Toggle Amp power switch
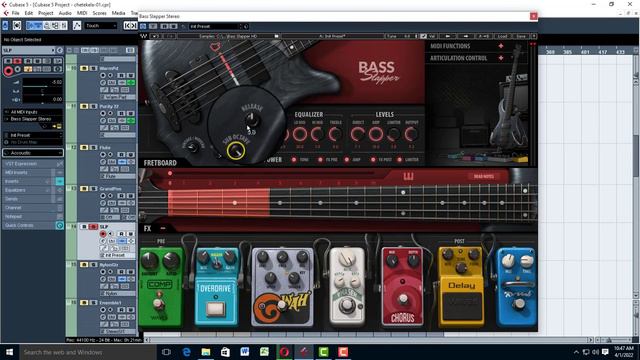 (x=347, y=160)
